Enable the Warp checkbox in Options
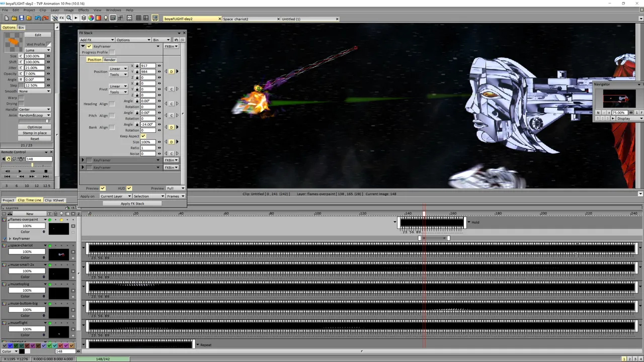This screenshot has width=644, height=362. coord(21,98)
